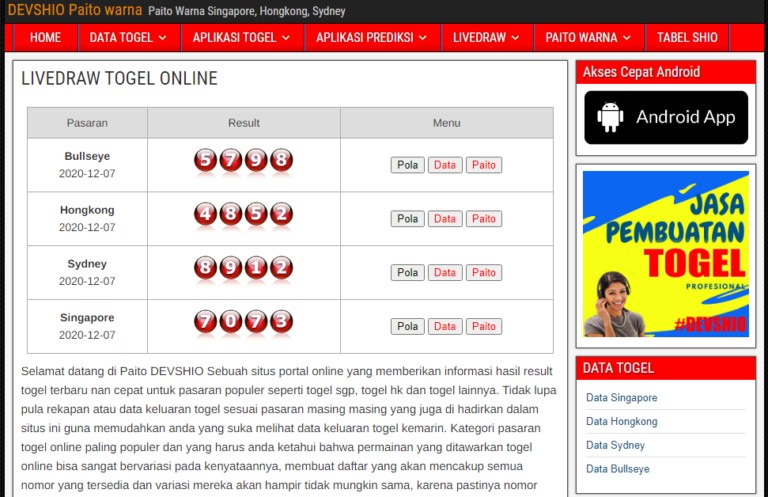Screen dimensions: 768x497
Task: Click the Pola button for Sydney
Action: (x=408, y=273)
